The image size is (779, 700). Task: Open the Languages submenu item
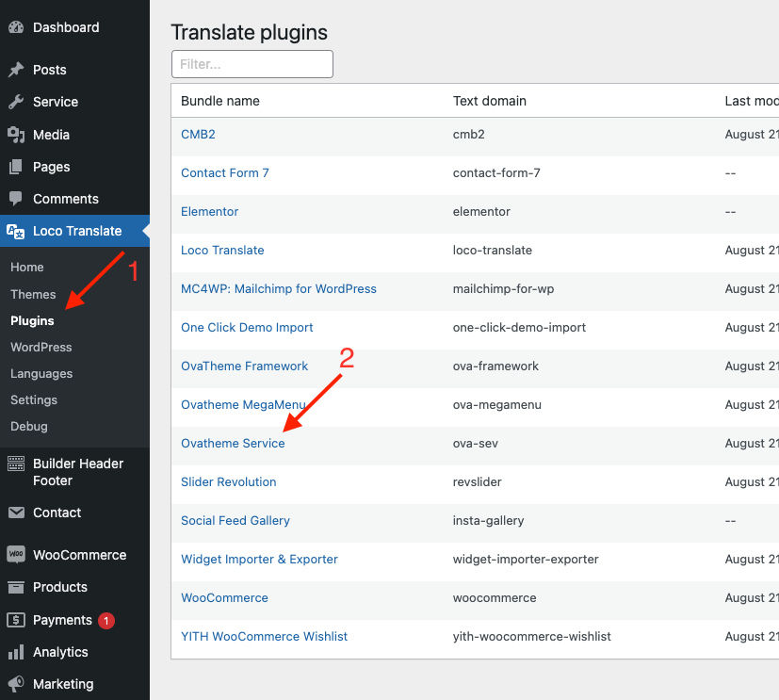pos(41,374)
